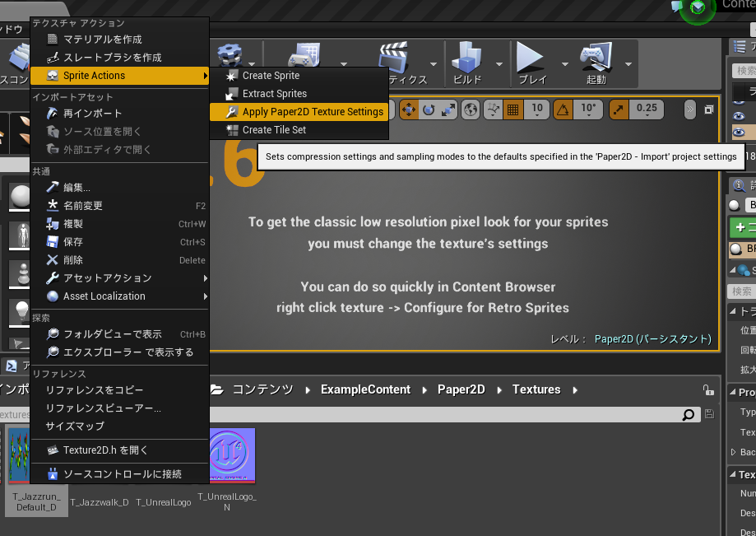Expand the アセットアクション submenu
756x536 pixels.
tap(119, 278)
